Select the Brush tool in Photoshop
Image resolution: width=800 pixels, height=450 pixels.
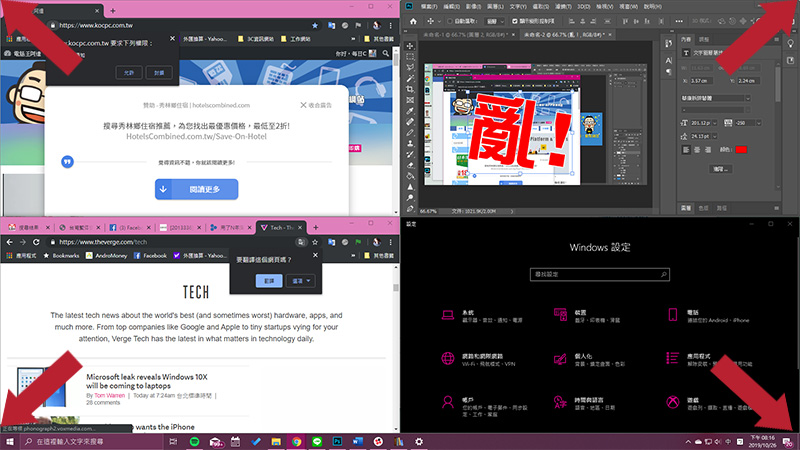point(410,133)
